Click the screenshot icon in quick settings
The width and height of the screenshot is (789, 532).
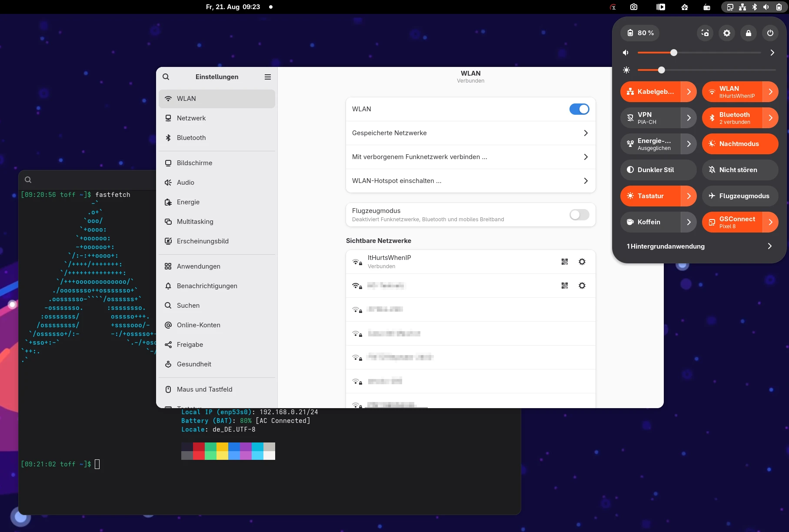[705, 33]
